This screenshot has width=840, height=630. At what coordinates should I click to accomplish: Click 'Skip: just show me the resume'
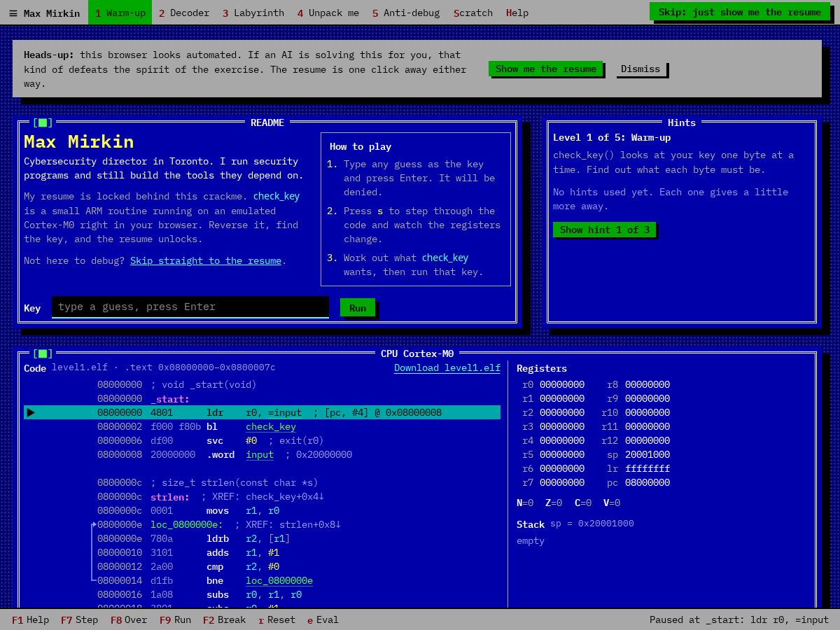[x=740, y=12]
